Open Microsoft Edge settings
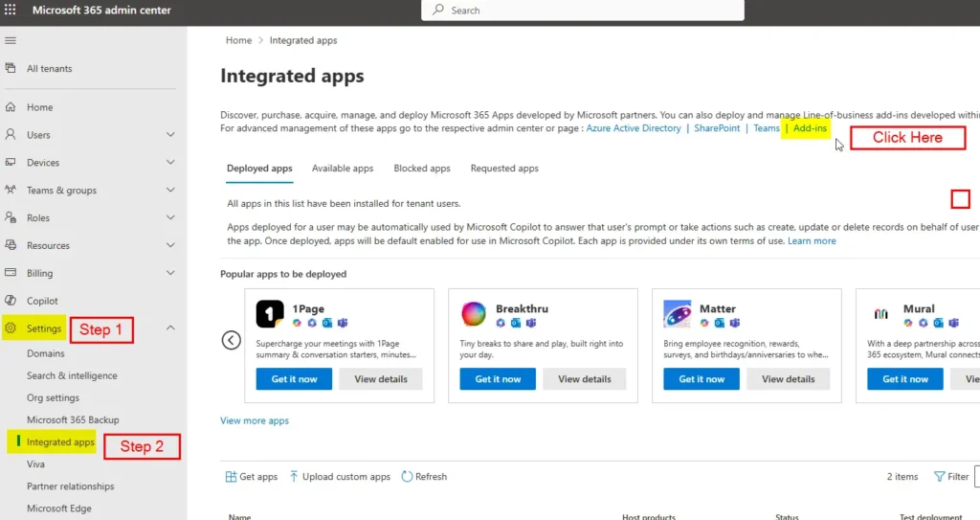This screenshot has width=980, height=520. coord(58,509)
